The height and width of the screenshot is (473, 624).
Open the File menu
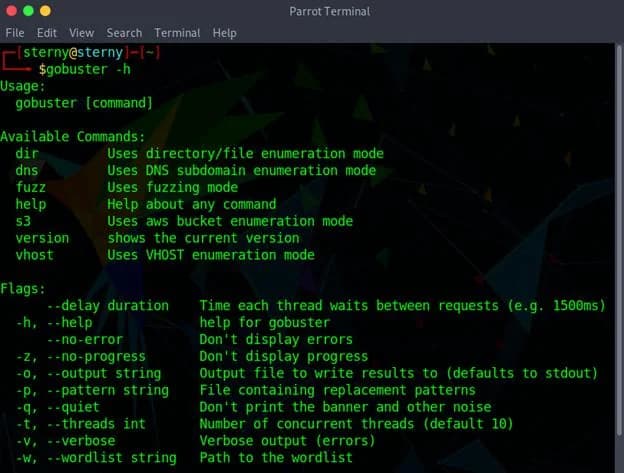(15, 33)
